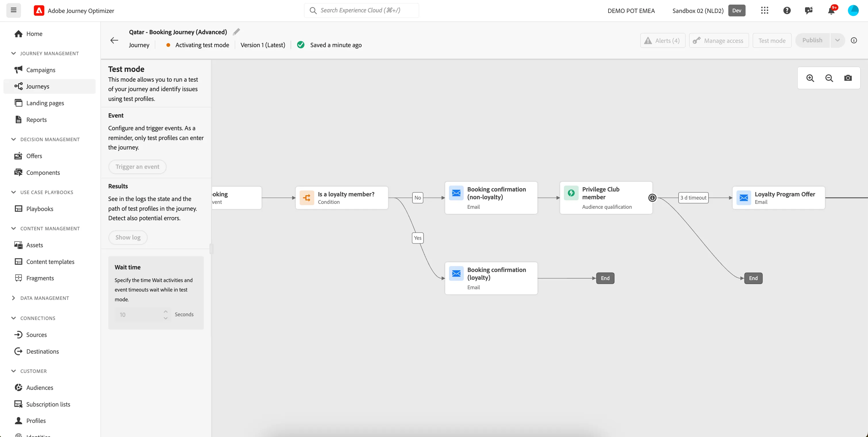Zoom in on the journey canvas
Viewport: 868px width, 437px height.
coord(810,78)
